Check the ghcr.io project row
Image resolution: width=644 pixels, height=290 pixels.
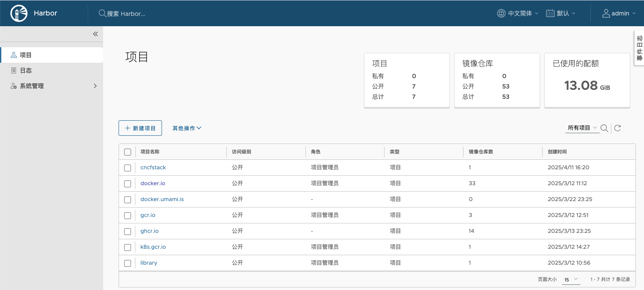point(128,232)
